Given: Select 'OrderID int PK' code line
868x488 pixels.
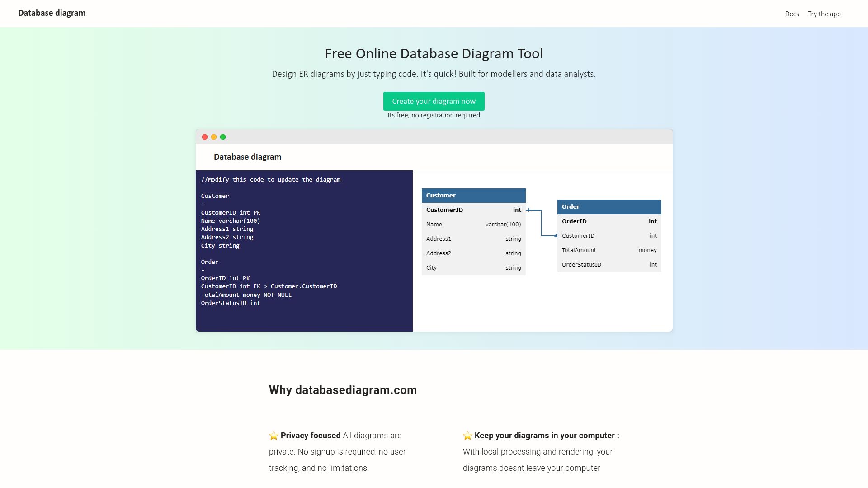Looking at the screenshot, I should [225, 278].
